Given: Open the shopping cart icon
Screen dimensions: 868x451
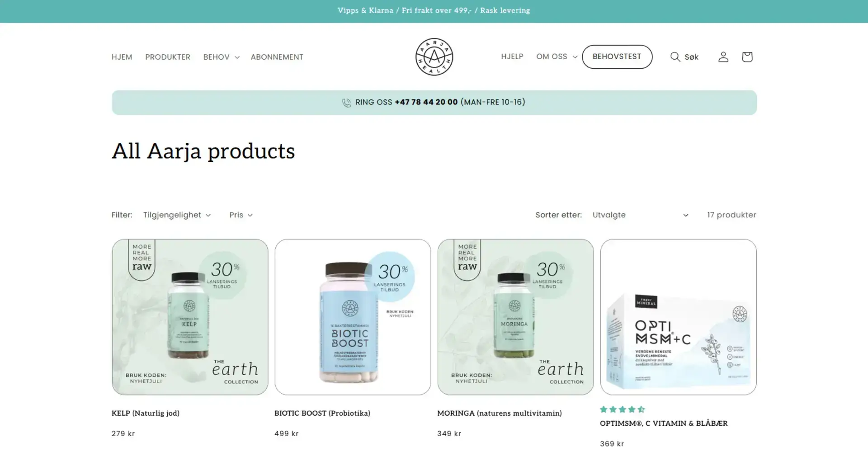Looking at the screenshot, I should tap(747, 57).
